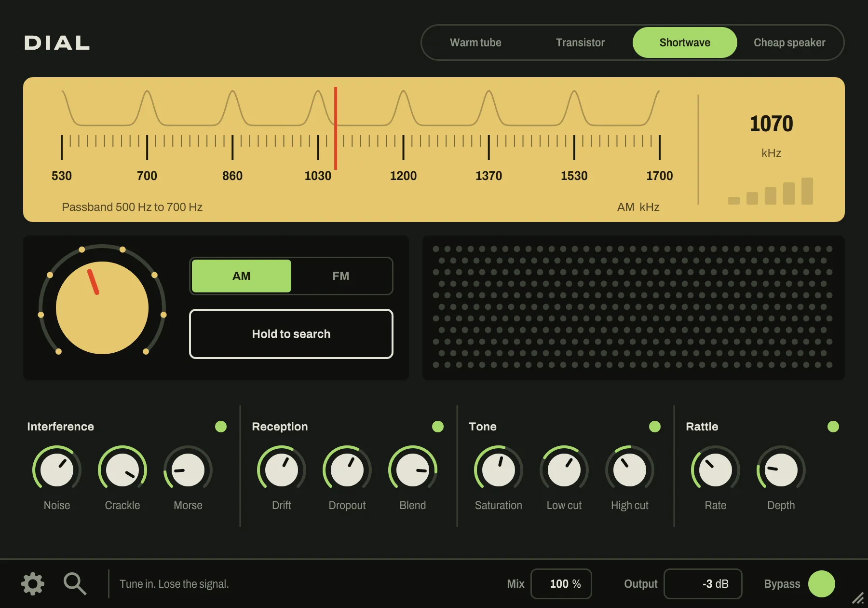The width and height of the screenshot is (868, 608).
Task: Toggle the Tone section on/off
Action: pyautogui.click(x=655, y=427)
